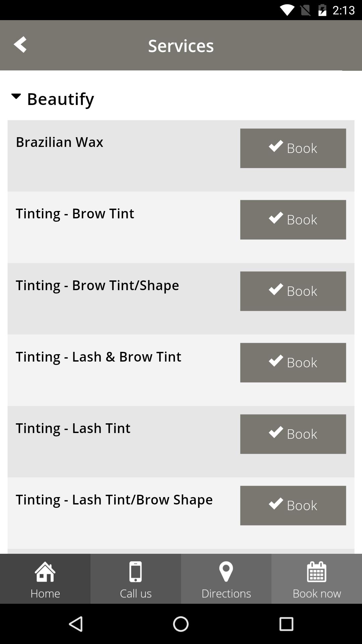The height and width of the screenshot is (644, 362).
Task: Book the Tinting - Brow Tint service
Action: pos(293,220)
